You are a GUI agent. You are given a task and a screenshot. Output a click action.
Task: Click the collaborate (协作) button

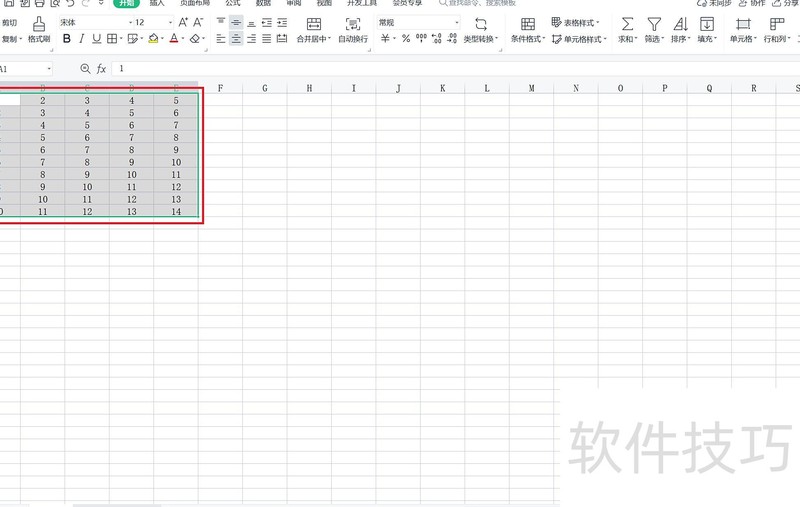(752, 3)
